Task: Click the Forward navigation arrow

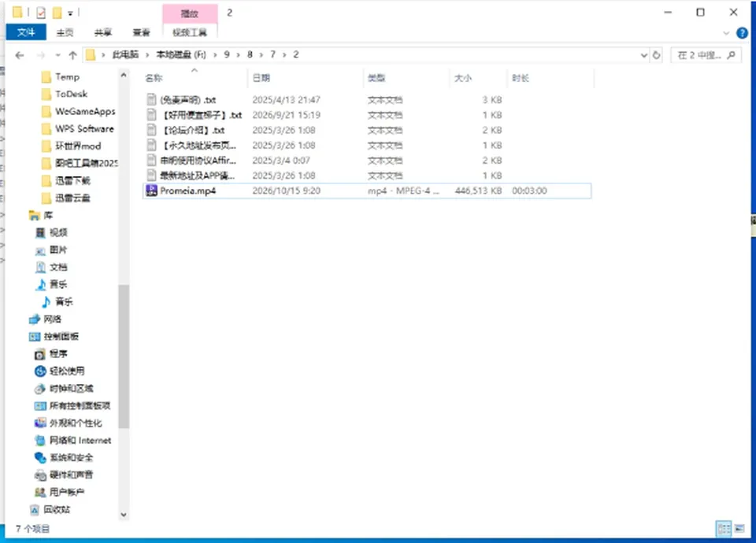Action: 41,55
